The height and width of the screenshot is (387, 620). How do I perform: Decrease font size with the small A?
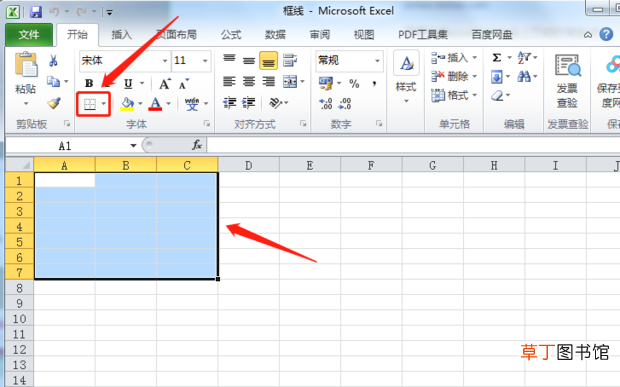click(x=184, y=84)
